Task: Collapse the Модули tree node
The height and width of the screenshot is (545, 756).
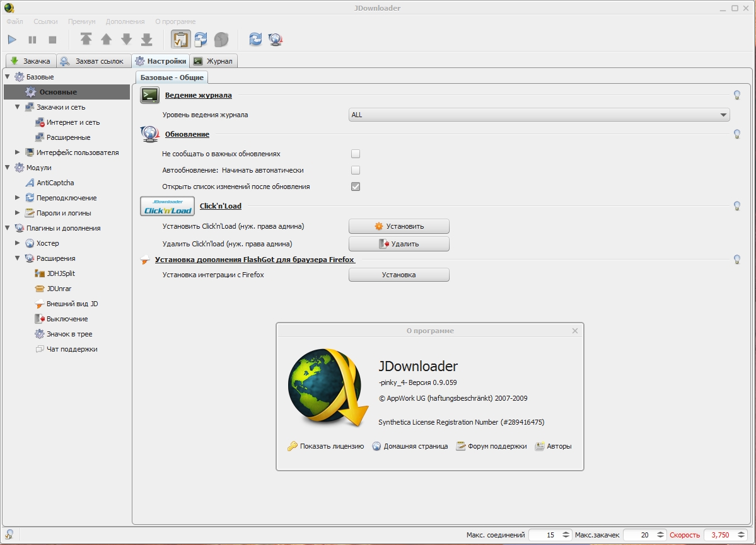Action: (7, 167)
